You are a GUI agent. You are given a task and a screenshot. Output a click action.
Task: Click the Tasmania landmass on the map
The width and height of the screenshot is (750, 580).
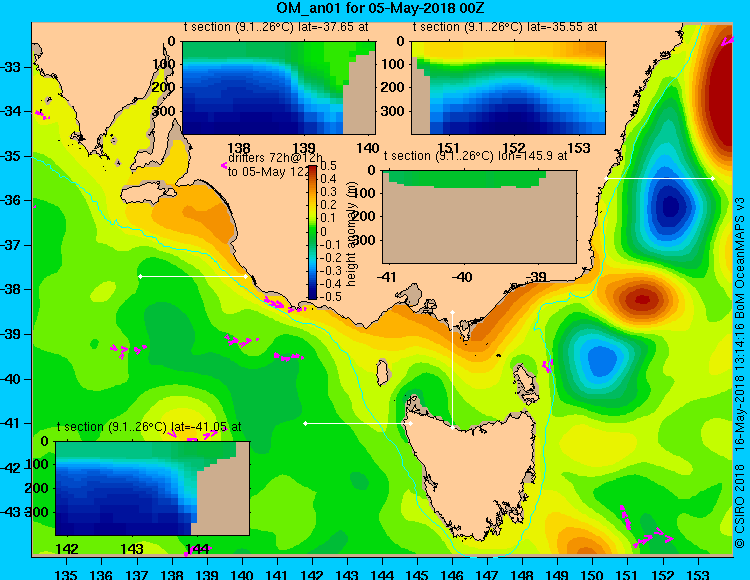pos(471,473)
